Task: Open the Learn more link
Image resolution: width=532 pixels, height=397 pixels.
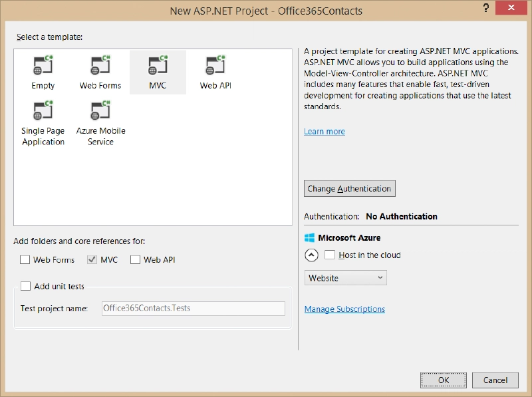Action: click(x=324, y=131)
